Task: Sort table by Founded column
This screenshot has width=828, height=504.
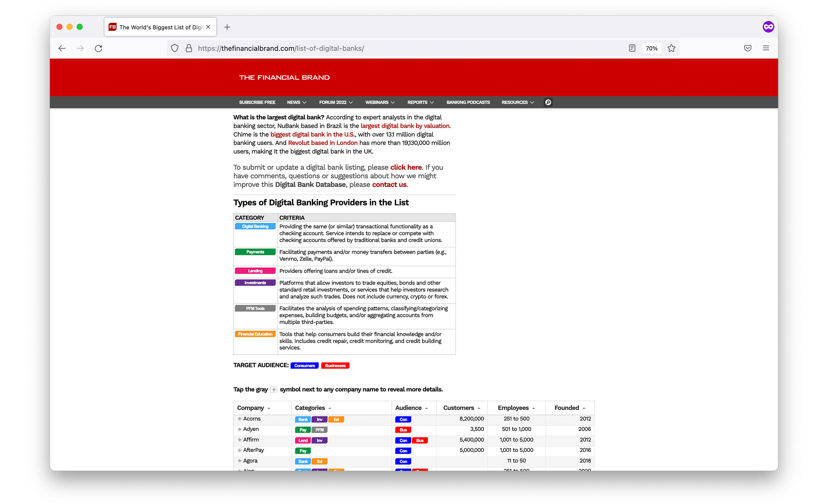Action: click(570, 408)
